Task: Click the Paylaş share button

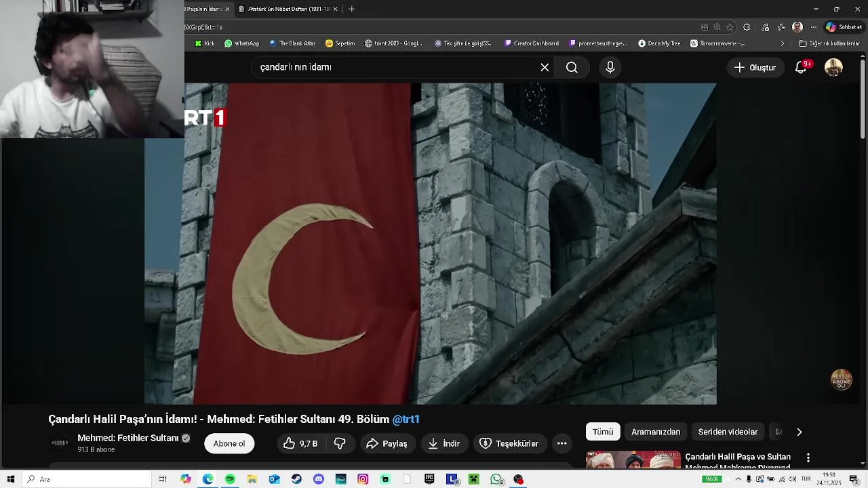Action: click(387, 443)
